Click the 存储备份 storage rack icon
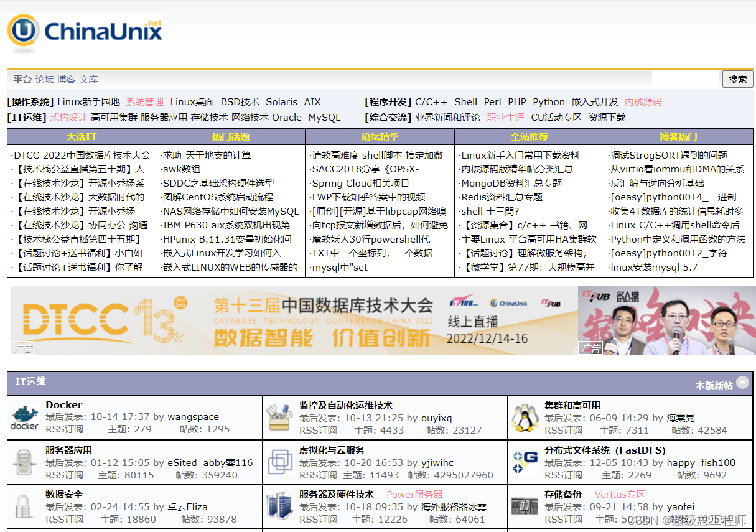Image resolution: width=756 pixels, height=532 pixels. [x=525, y=506]
